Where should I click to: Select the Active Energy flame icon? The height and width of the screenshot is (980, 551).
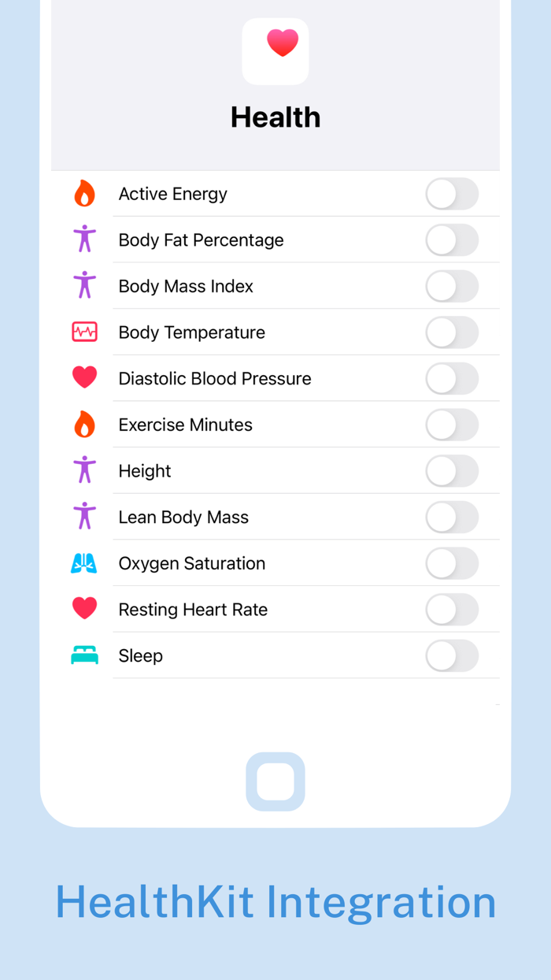click(84, 193)
